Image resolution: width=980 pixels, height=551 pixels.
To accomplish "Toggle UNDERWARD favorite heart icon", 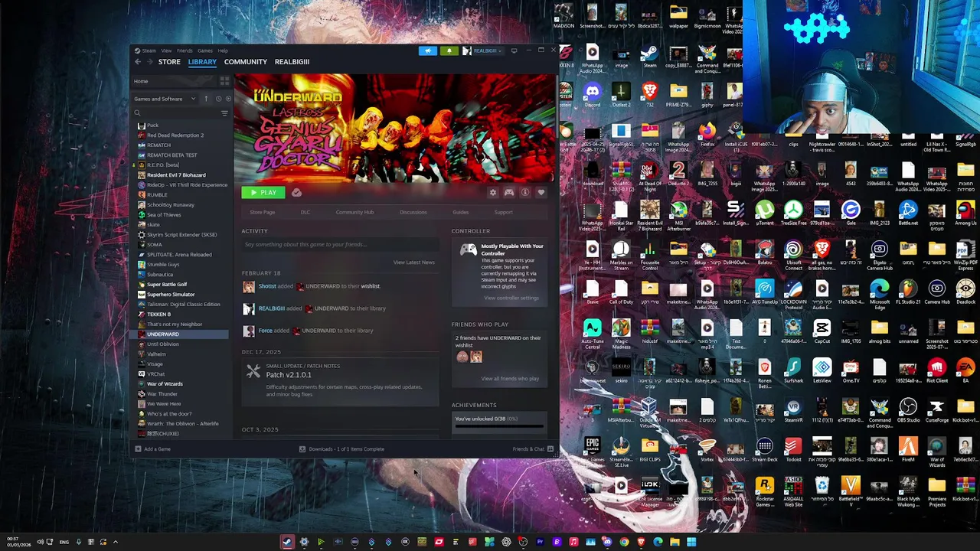I will point(541,193).
